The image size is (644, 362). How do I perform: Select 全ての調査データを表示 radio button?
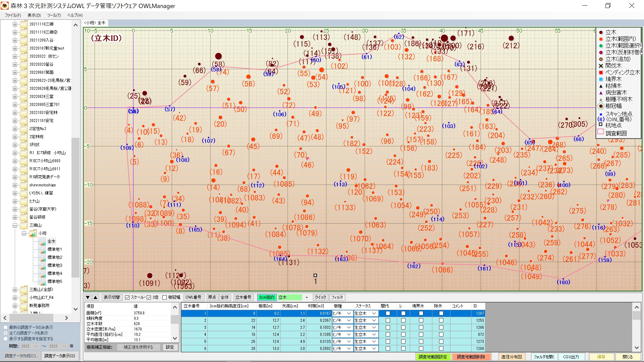point(6,333)
